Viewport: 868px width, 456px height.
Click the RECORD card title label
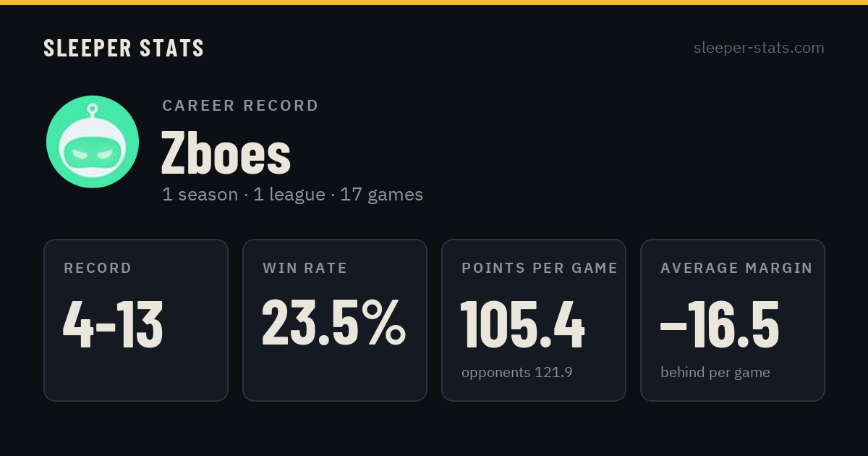click(98, 269)
